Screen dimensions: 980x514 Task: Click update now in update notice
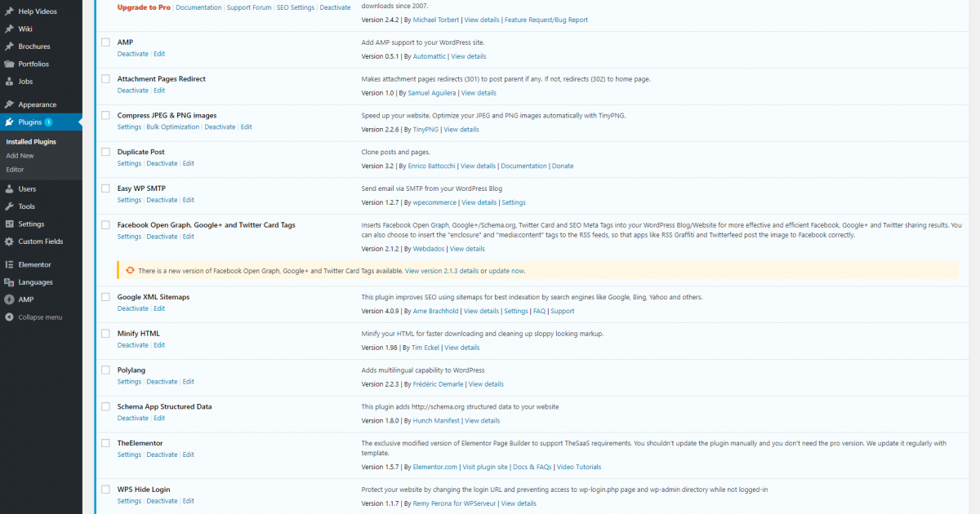coord(506,271)
